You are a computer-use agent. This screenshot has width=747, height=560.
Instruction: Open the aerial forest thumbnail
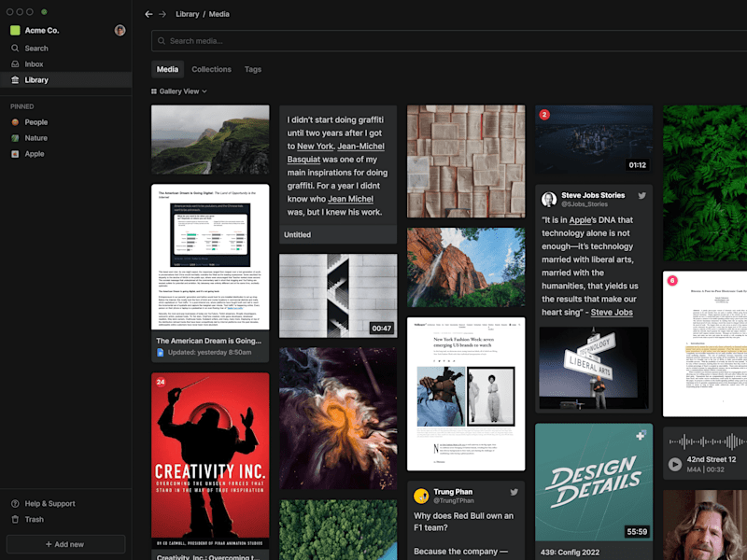point(338,529)
